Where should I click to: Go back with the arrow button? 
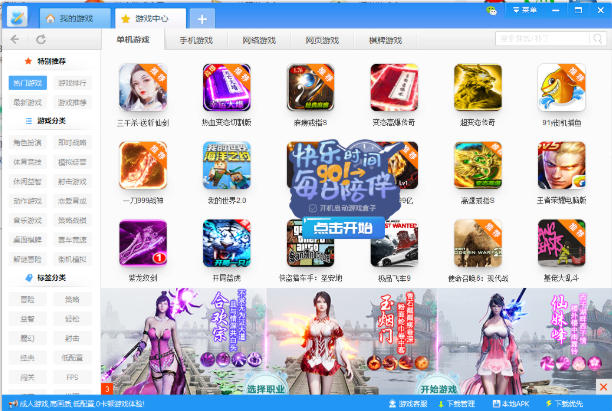point(15,39)
